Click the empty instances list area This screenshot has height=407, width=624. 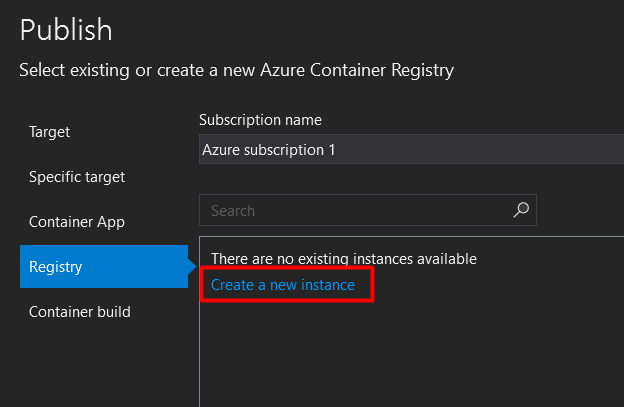(410, 350)
